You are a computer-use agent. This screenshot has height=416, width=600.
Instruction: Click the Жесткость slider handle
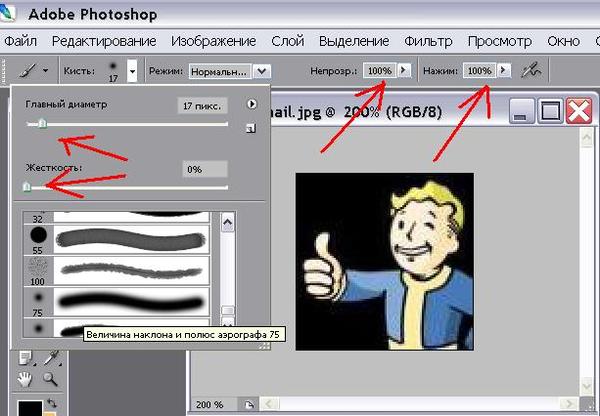pos(26,187)
